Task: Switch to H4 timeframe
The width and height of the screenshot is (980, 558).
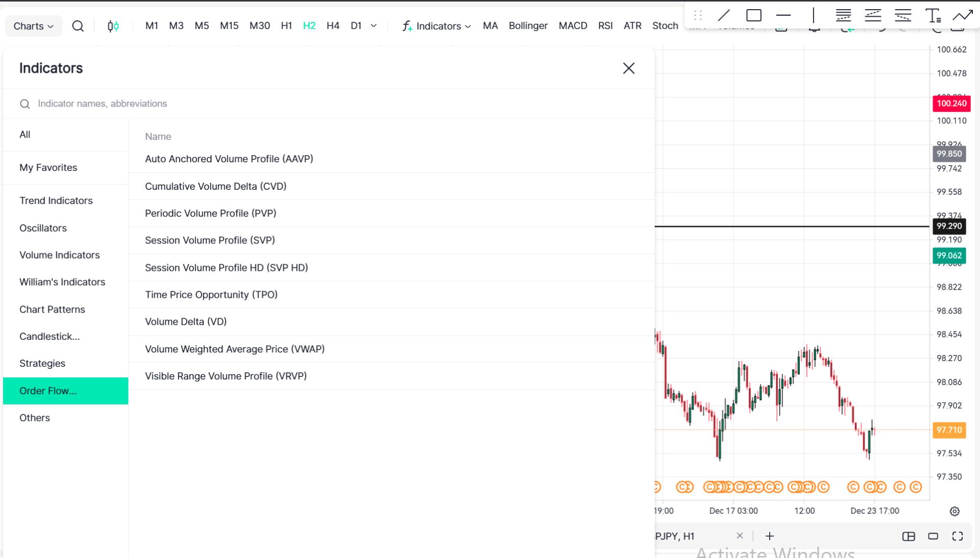Action: (333, 26)
